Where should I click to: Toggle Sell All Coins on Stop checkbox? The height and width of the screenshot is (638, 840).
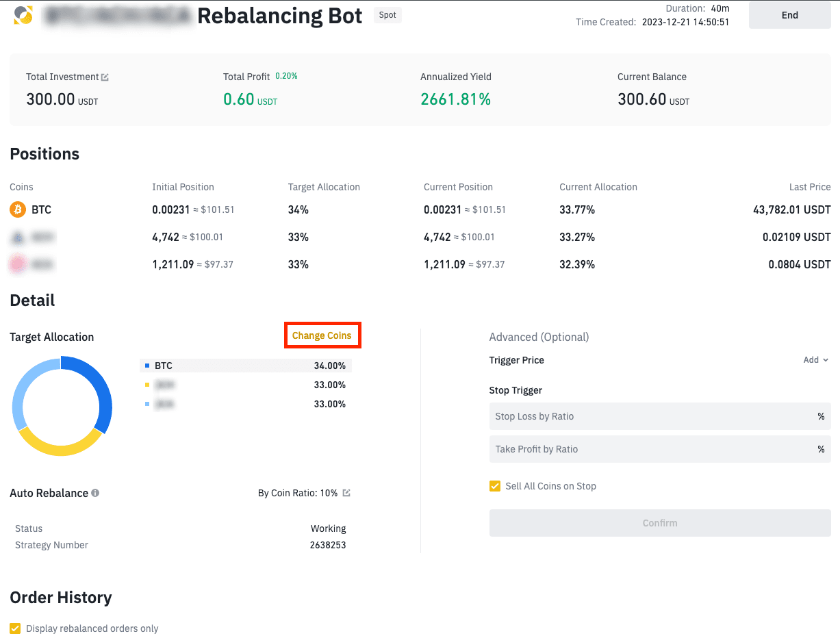495,486
